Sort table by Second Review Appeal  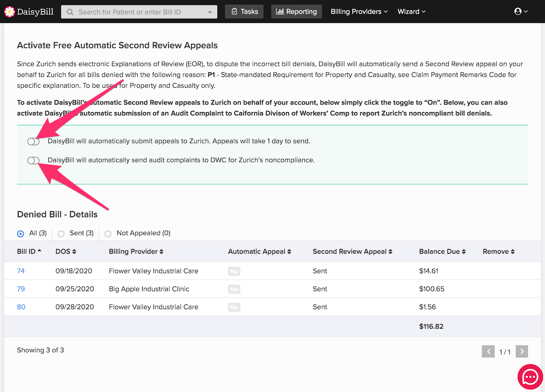[x=353, y=252]
